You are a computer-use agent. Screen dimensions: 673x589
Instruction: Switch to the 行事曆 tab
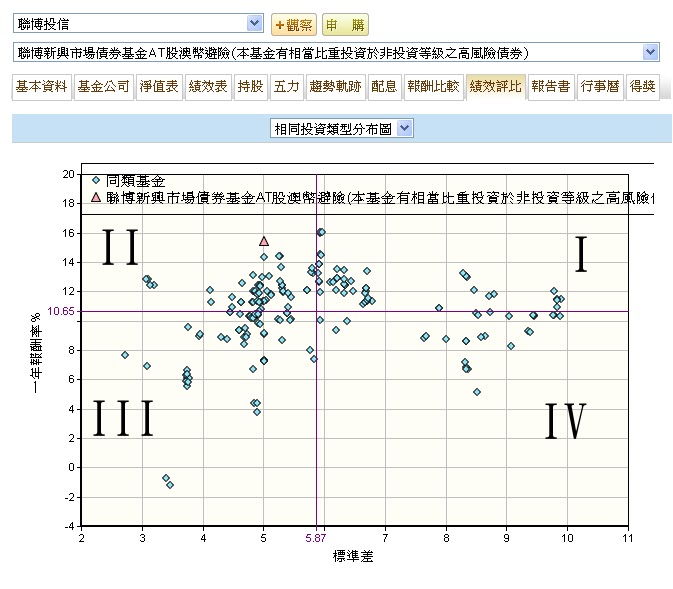tap(600, 87)
